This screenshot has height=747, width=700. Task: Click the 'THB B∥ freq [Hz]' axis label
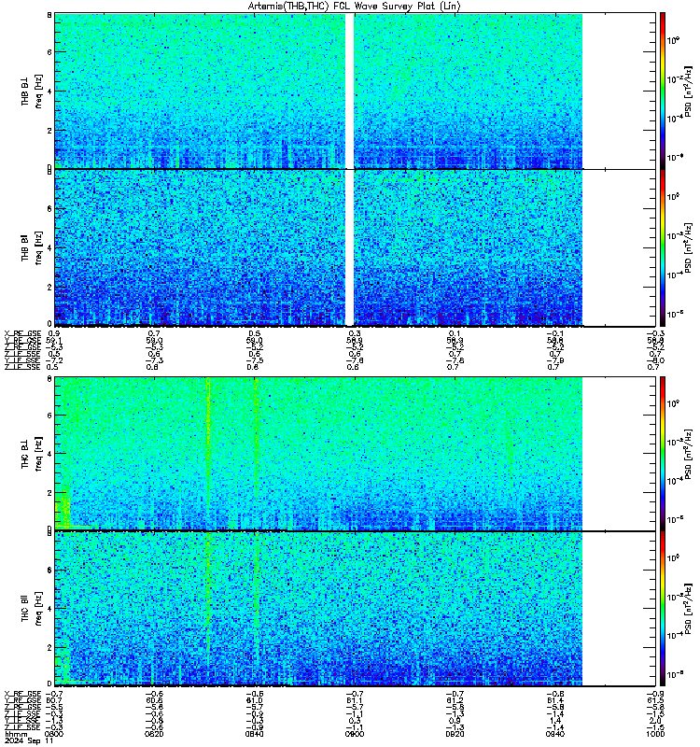click(32, 247)
